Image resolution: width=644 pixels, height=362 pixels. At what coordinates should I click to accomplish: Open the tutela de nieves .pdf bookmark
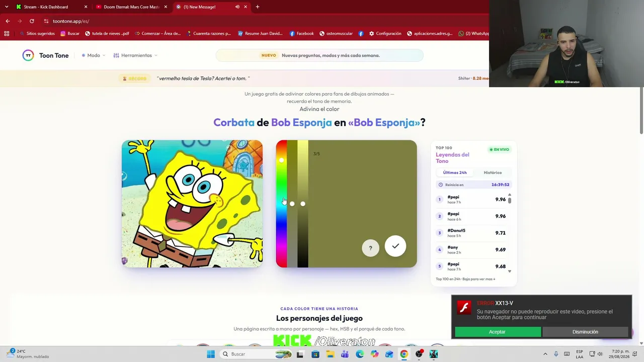pyautogui.click(x=107, y=34)
